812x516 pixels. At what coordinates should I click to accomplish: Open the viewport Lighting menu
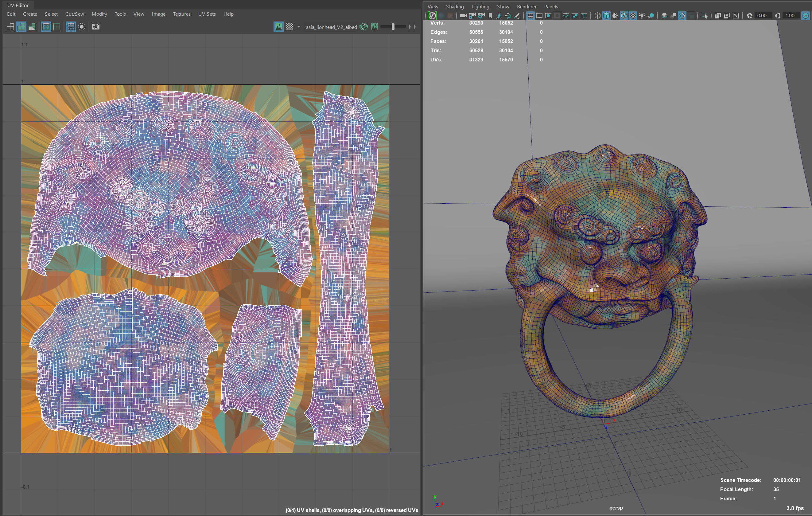pos(480,6)
